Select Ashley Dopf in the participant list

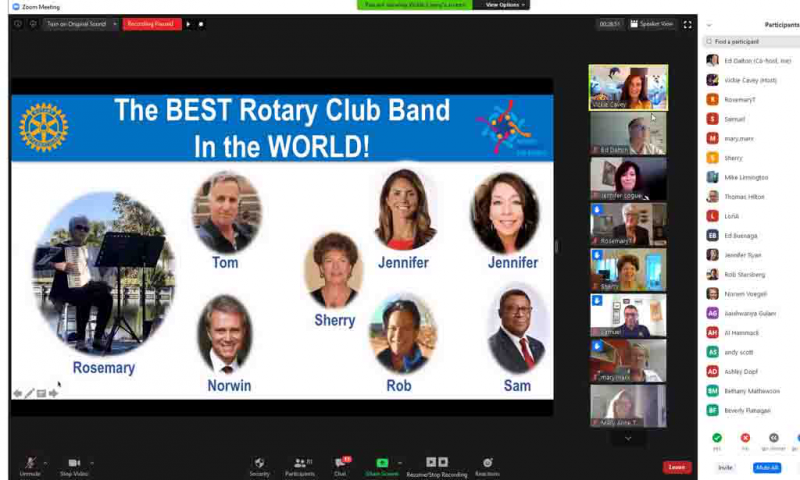click(753, 371)
